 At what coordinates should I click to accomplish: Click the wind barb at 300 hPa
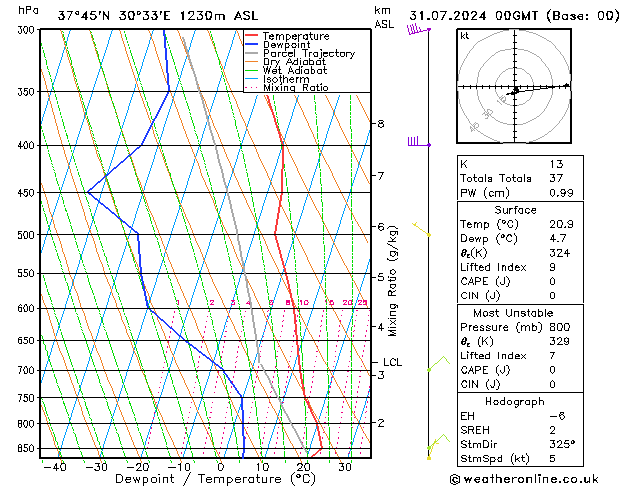pos(416,30)
